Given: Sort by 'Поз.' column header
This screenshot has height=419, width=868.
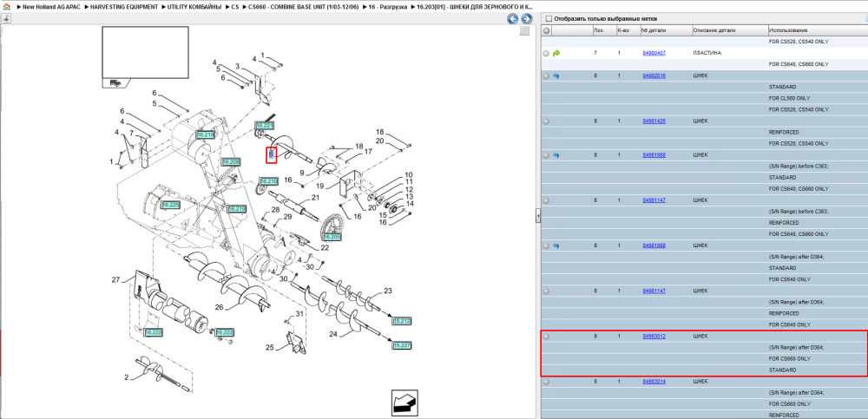Looking at the screenshot, I should 603,30.
